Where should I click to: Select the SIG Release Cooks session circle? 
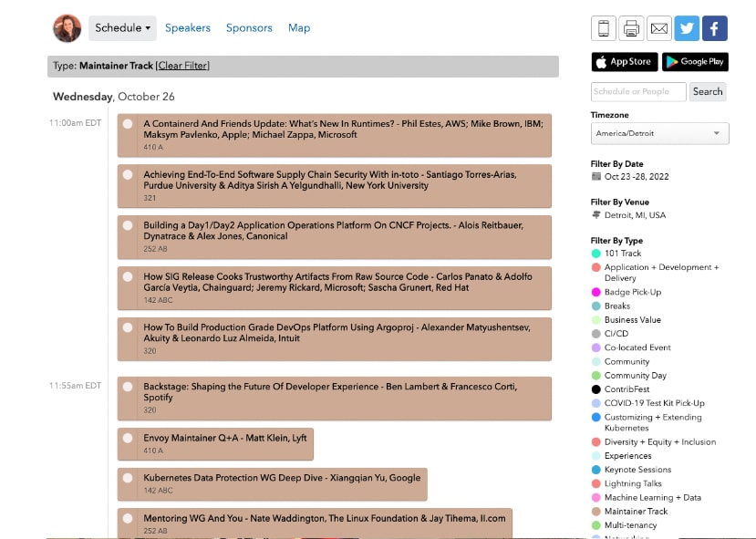(128, 276)
